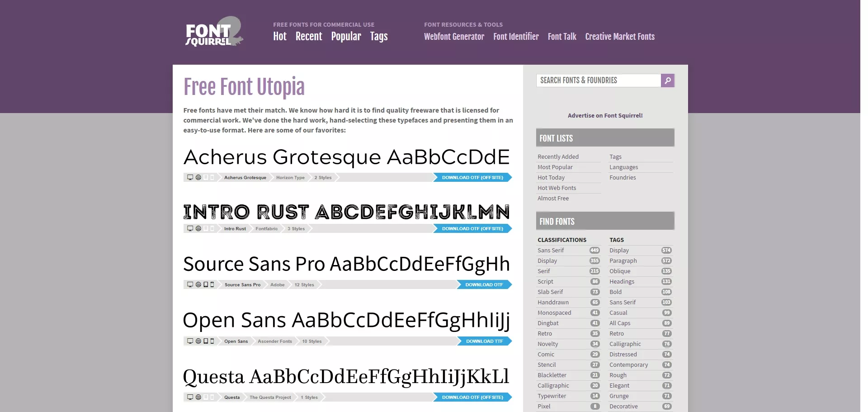Image resolution: width=868 pixels, height=412 pixels.
Task: Click tablet ebook icon for Acherus Grotesque
Action: 206,177
